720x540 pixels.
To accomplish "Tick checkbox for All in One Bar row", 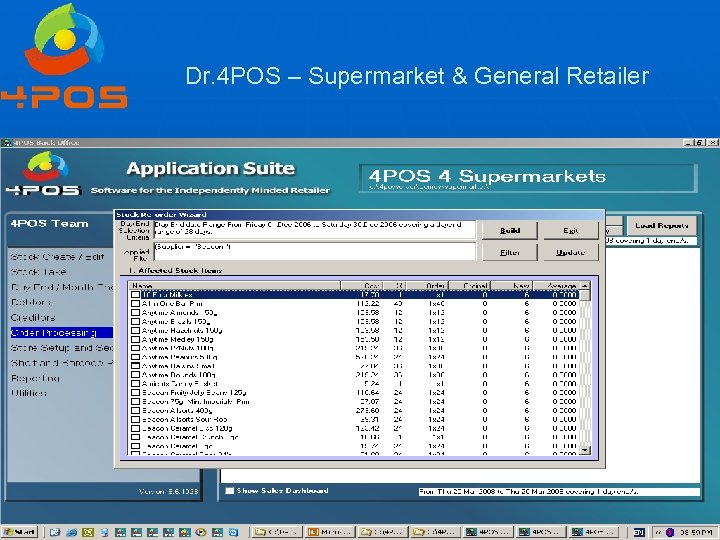I will pyautogui.click(x=135, y=304).
